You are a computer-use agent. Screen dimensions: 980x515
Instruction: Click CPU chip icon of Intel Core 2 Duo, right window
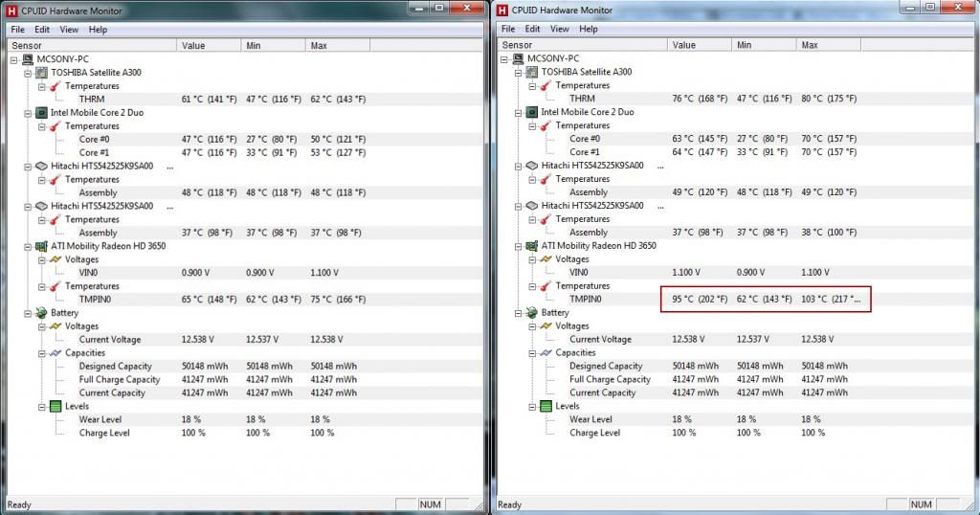click(532, 112)
